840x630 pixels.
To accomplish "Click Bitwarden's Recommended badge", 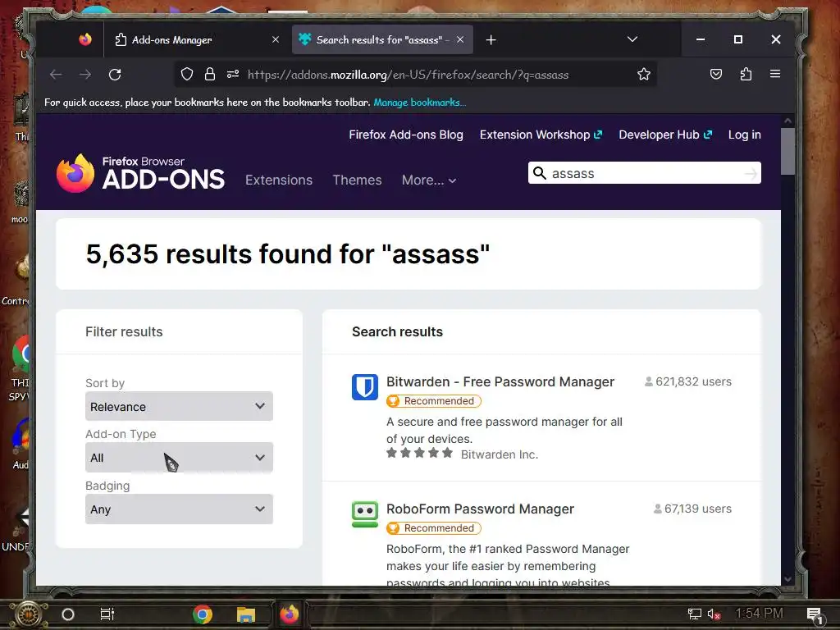I will [x=433, y=400].
